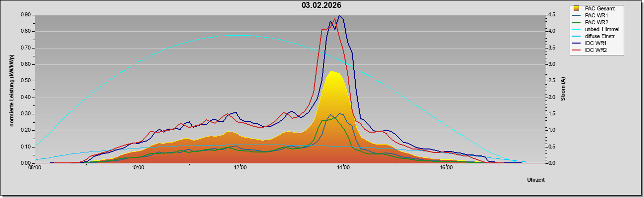
Task: Click the top of the cyan clear-sky curve
Action: [x=237, y=36]
